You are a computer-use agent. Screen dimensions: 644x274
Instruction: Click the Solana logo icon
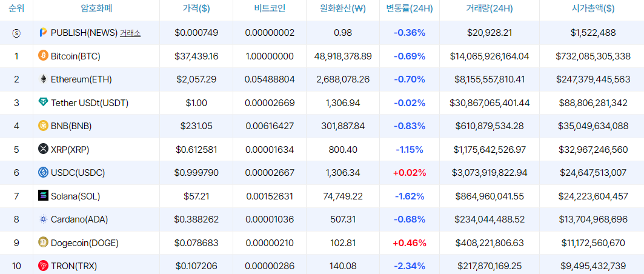click(43, 196)
